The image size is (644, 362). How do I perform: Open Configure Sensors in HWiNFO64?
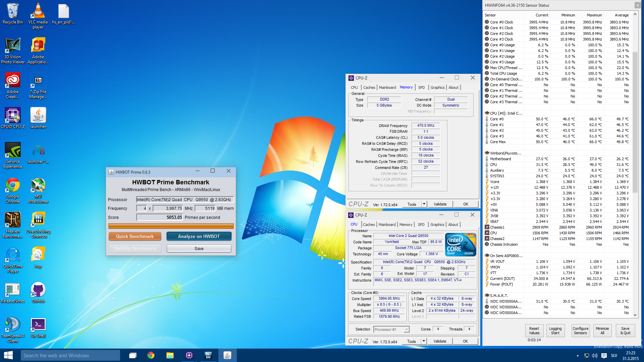point(580,330)
